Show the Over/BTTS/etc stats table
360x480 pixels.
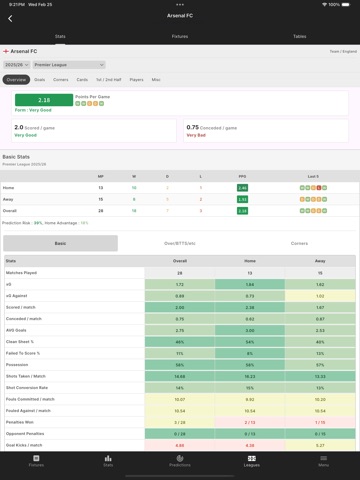coord(180,243)
